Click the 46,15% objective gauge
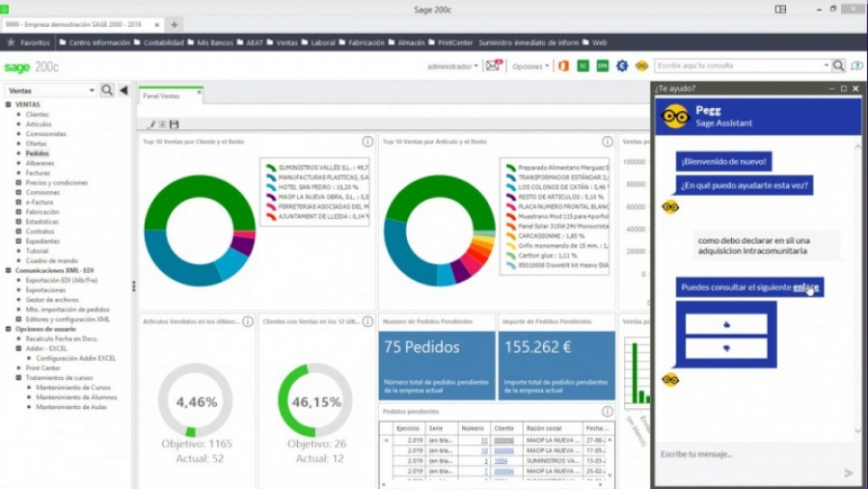Image resolution: width=868 pixels, height=489 pixels. coord(315,400)
